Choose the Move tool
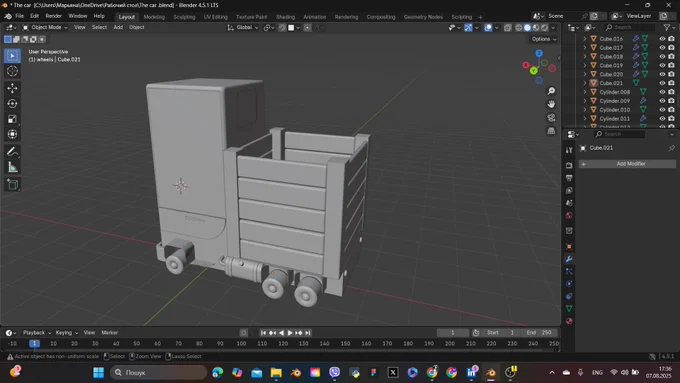The width and height of the screenshot is (680, 383). click(12, 88)
